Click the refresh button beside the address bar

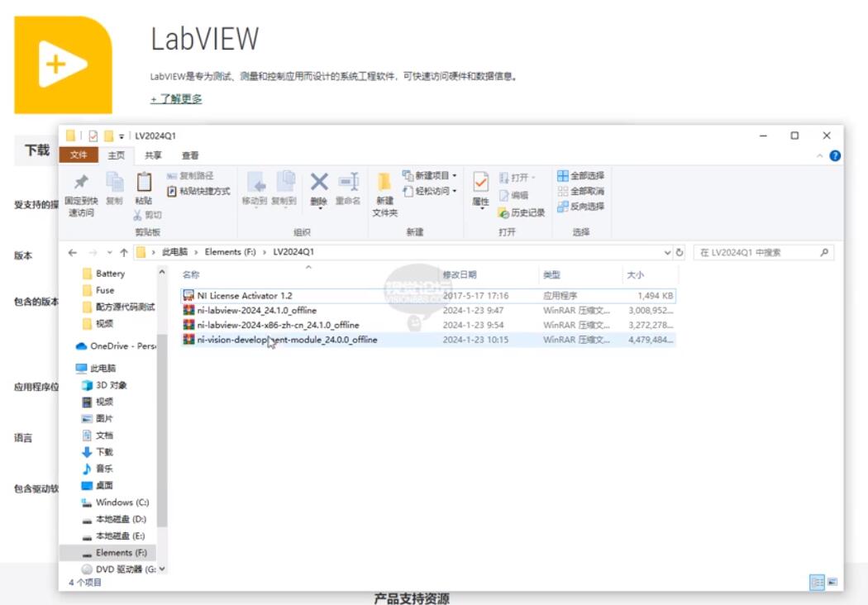click(680, 252)
